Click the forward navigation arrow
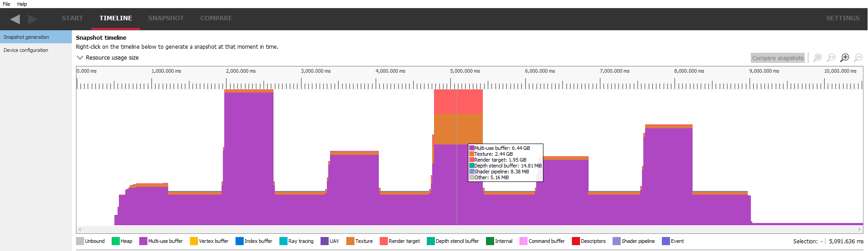Screen dimensions: 868x251 coord(33,19)
